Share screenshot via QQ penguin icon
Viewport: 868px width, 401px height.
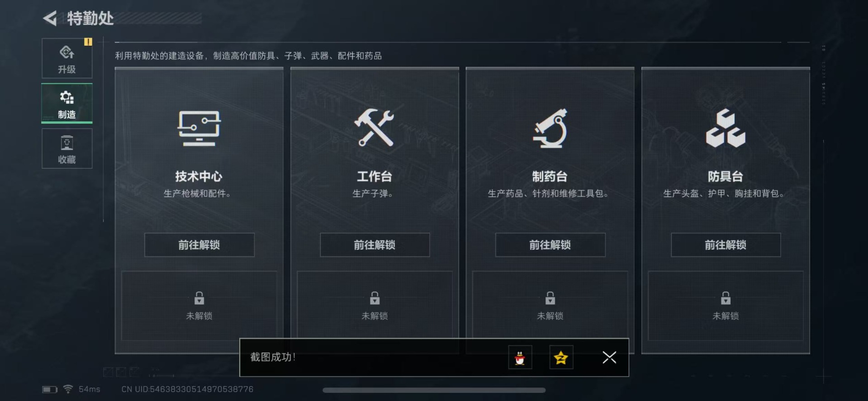[520, 358]
